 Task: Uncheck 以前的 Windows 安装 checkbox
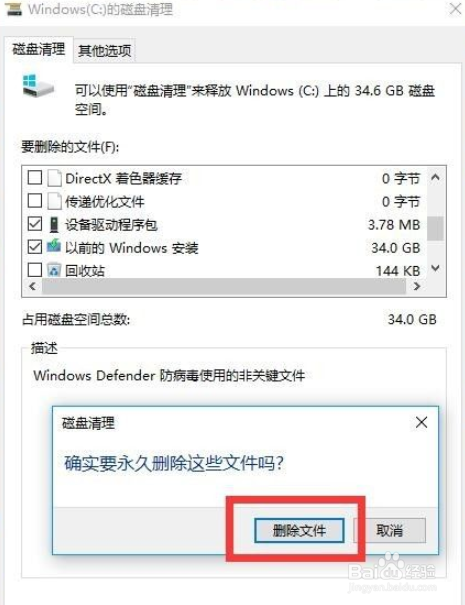35,247
